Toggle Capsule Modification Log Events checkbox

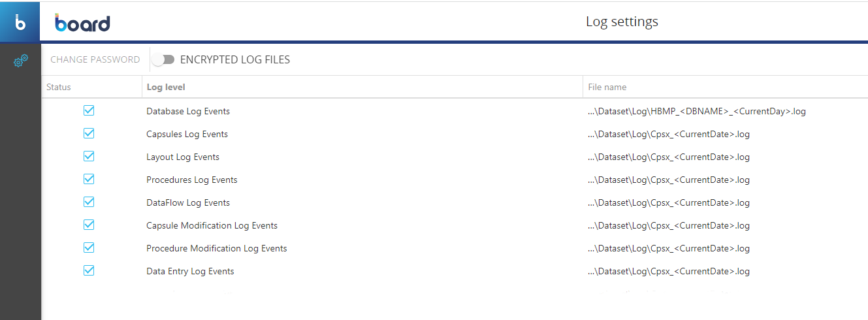89,225
